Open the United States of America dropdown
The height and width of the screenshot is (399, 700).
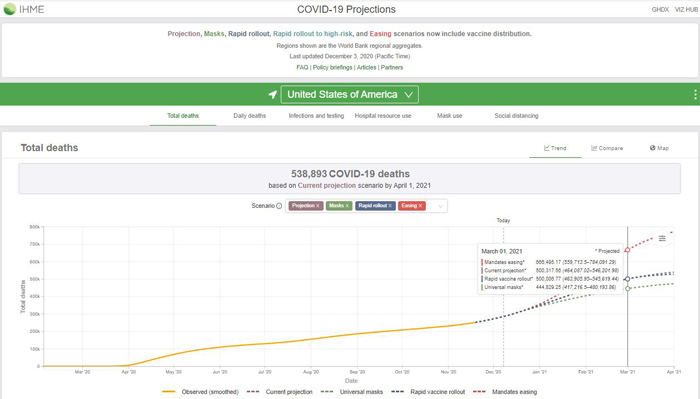click(350, 95)
